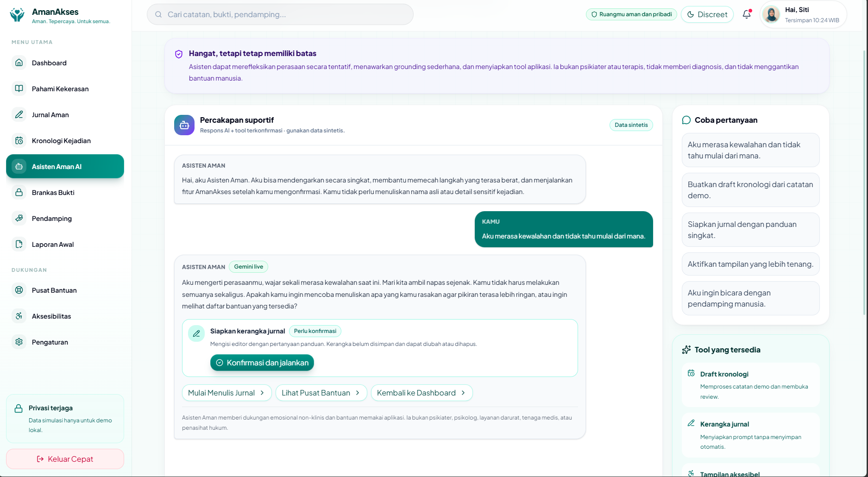This screenshot has height=477, width=868.
Task: Click Mulai Menulis Jurnal chip
Action: pos(227,393)
